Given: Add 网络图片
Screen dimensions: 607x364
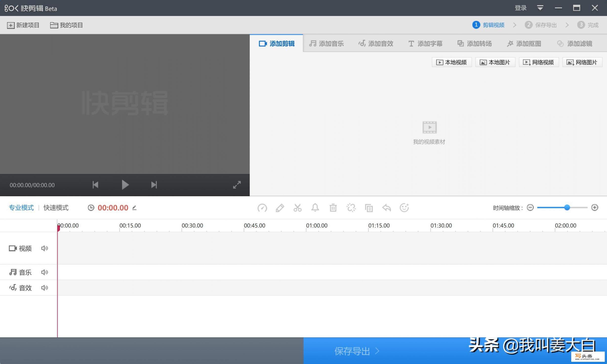Looking at the screenshot, I should (x=582, y=62).
